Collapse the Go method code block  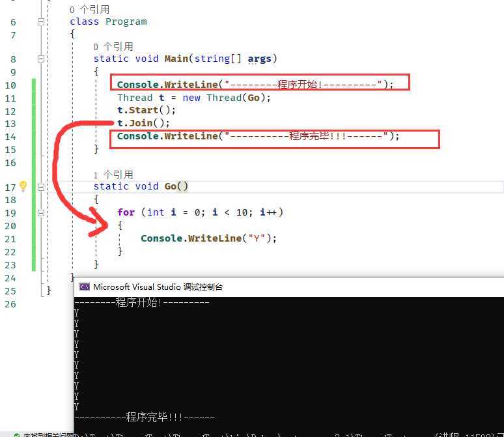[x=41, y=187]
